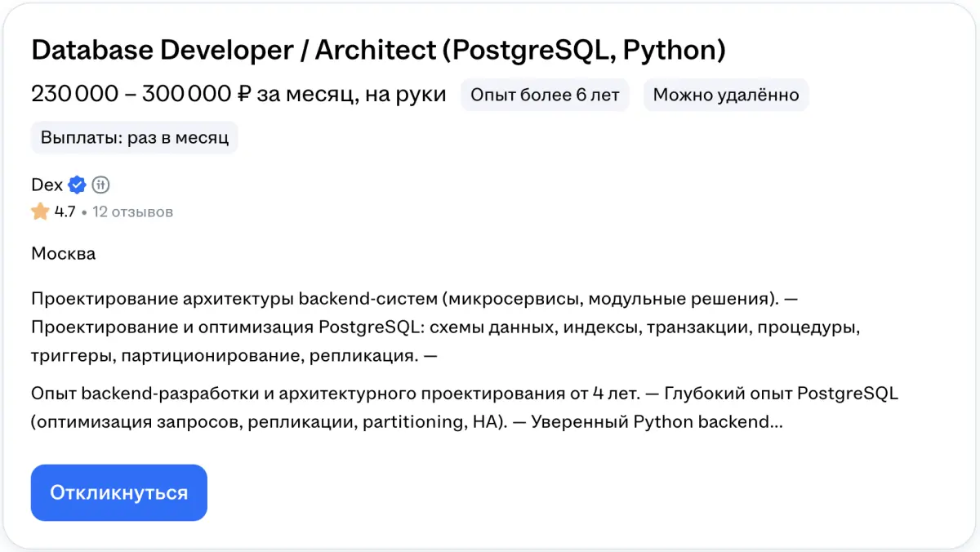This screenshot has width=980, height=552.
Task: Select the Выплаты: раз в месяц tag
Action: click(x=134, y=137)
